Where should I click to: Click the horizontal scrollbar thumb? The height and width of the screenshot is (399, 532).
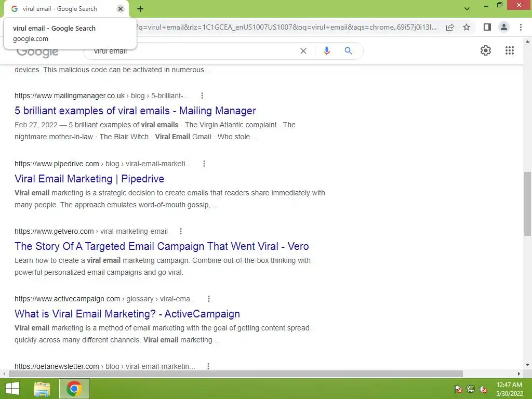[236, 374]
